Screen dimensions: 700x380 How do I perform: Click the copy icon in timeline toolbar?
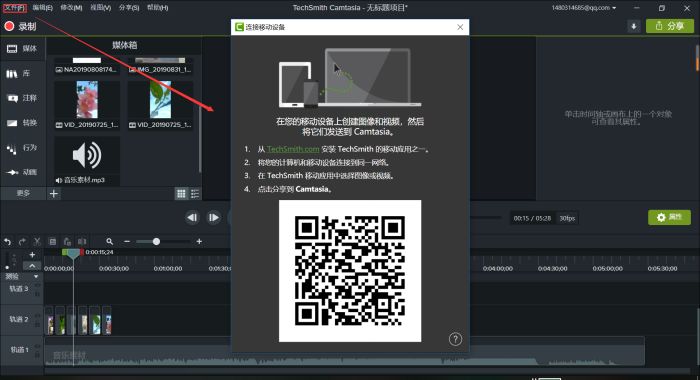click(x=52, y=242)
